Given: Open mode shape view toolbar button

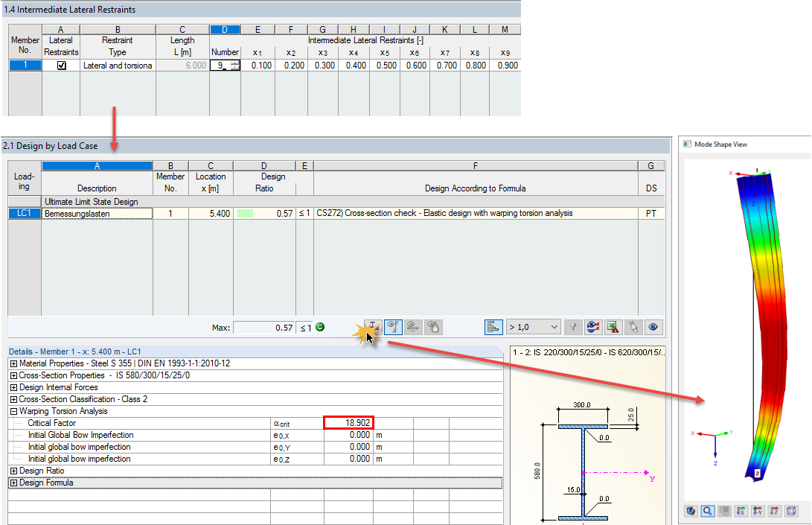Looking at the screenshot, I should coord(372,327).
